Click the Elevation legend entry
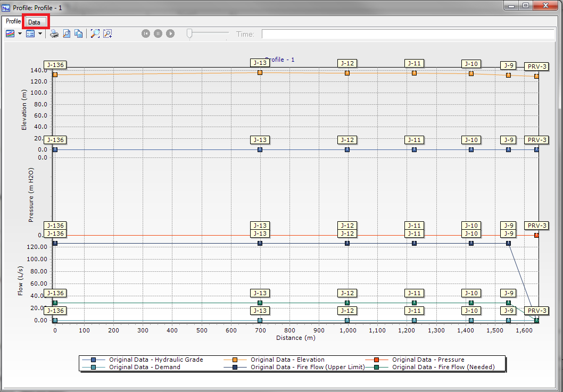This screenshot has width=563, height=392. coord(287,360)
